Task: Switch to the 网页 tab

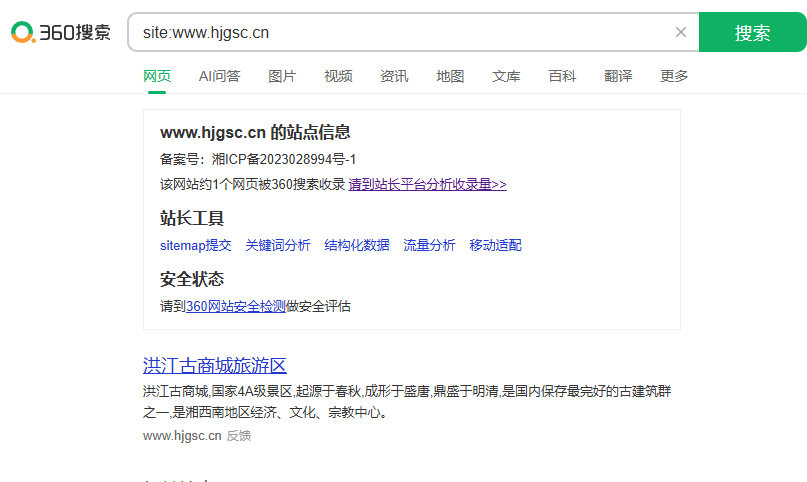Action: (157, 76)
